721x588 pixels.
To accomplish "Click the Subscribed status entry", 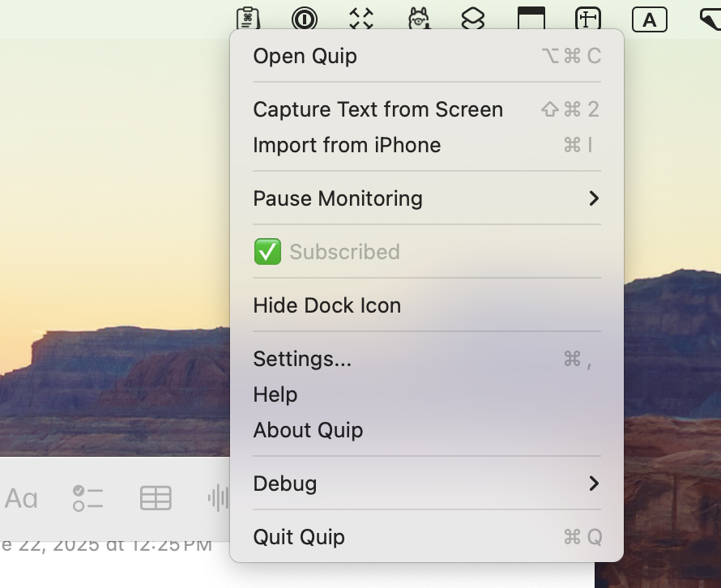I will pos(427,252).
